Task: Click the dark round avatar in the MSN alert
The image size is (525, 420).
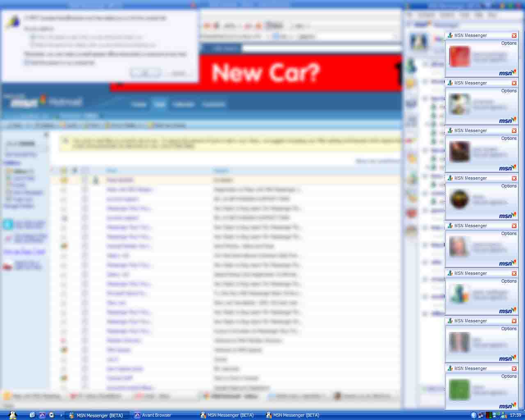Action: (459, 199)
